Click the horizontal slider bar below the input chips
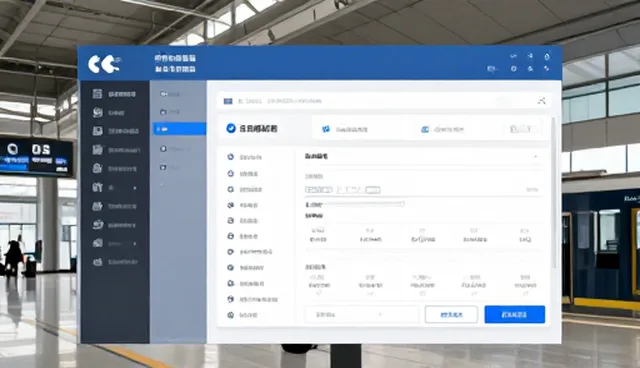Image resolution: width=640 pixels, height=368 pixels. click(355, 204)
